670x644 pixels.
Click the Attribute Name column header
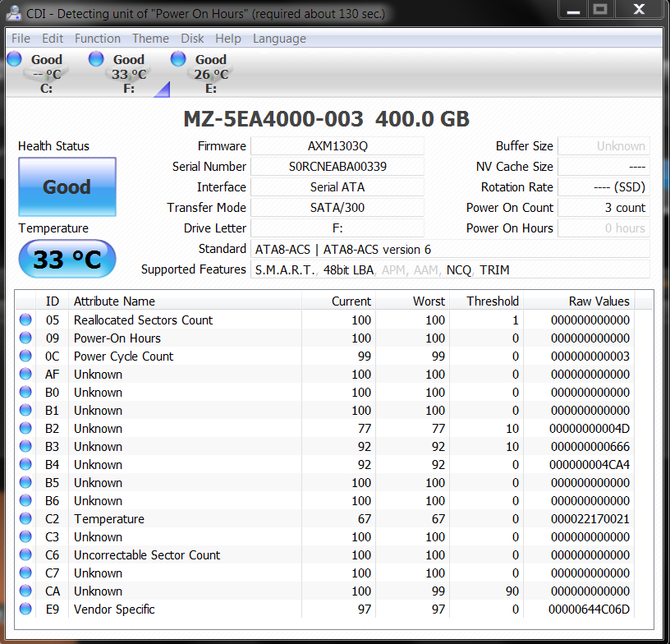coord(114,301)
